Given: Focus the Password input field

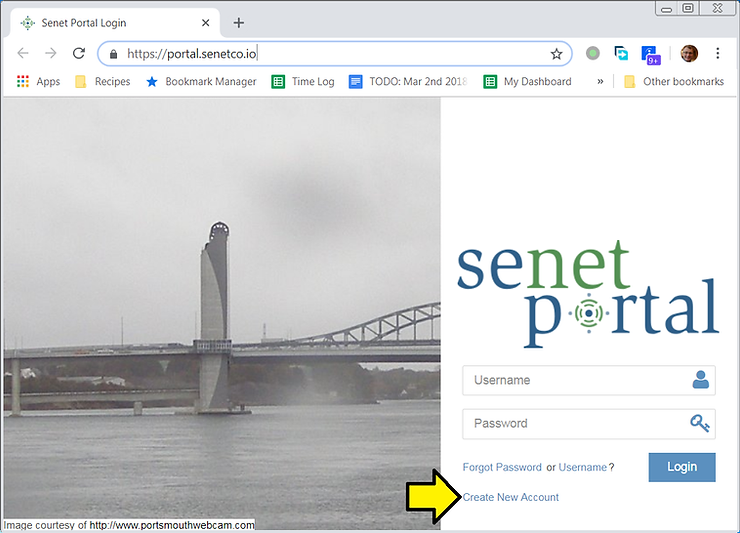Looking at the screenshot, I should coord(575,423).
